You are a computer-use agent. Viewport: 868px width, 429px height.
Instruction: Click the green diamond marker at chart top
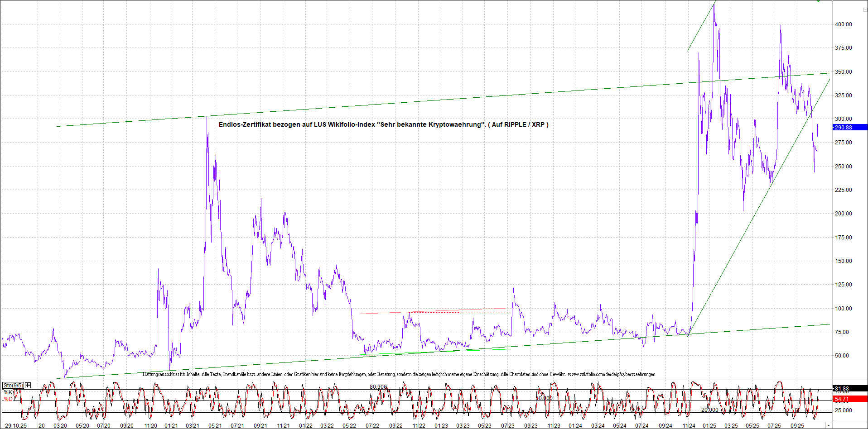pyautogui.click(x=818, y=1)
